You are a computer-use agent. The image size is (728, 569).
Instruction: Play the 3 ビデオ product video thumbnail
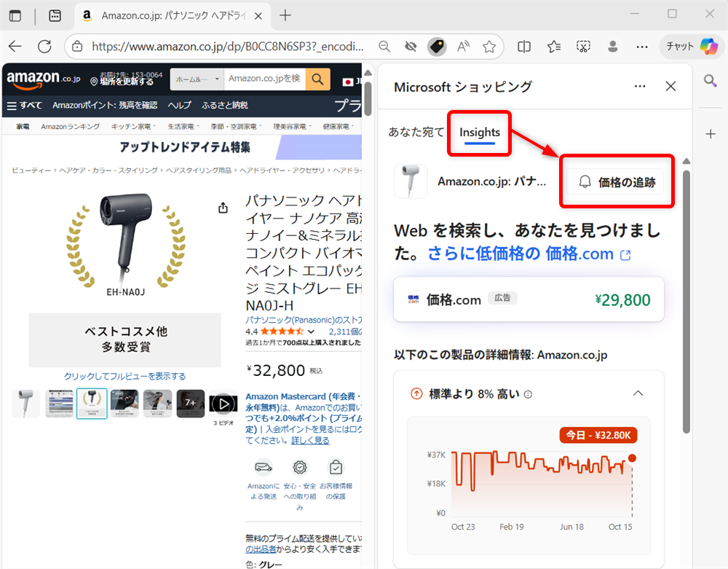coord(223,403)
